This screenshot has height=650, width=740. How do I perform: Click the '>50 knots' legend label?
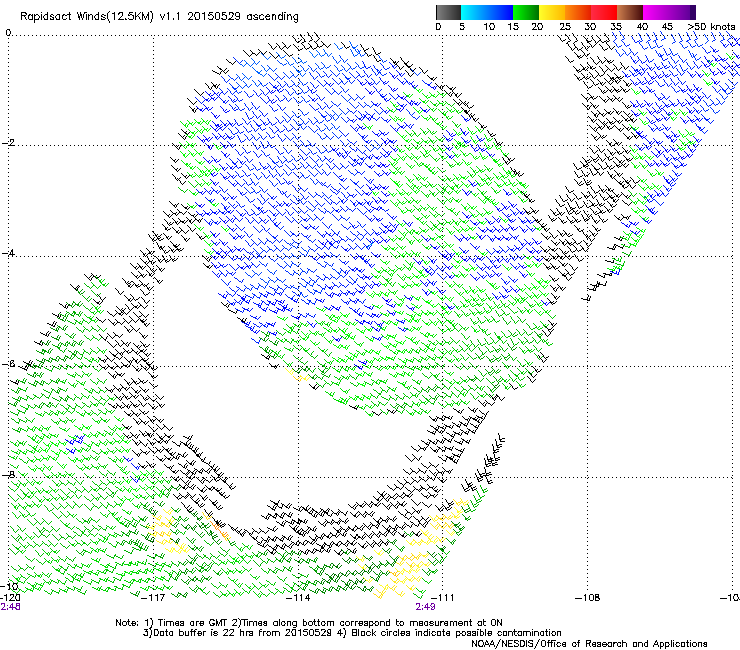pyautogui.click(x=711, y=27)
